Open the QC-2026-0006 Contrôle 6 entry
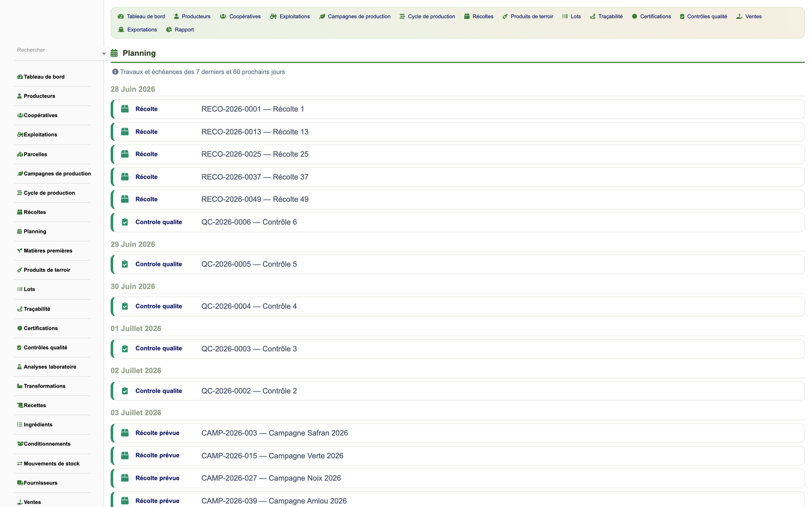The image size is (812, 507). click(458, 222)
